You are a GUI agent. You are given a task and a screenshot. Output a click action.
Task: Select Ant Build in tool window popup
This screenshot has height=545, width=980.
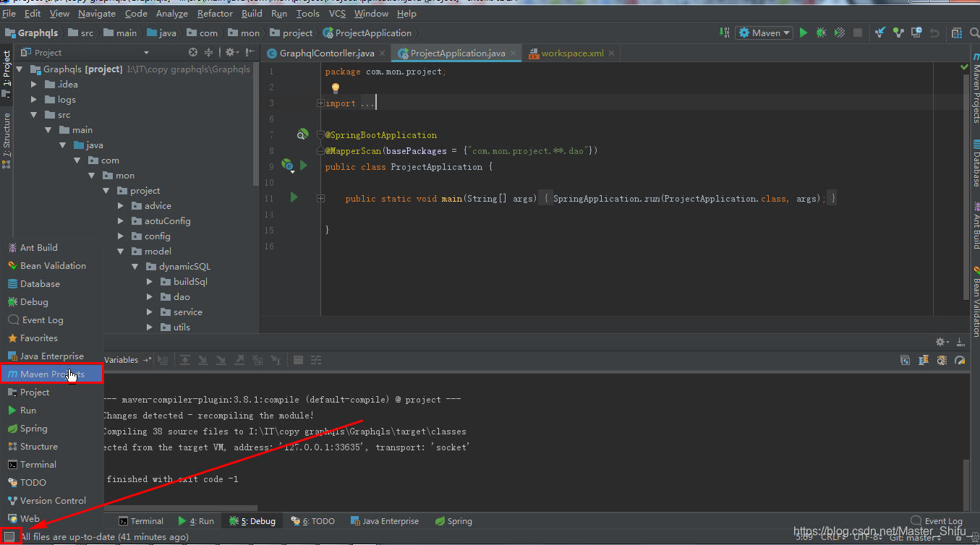click(x=52, y=247)
